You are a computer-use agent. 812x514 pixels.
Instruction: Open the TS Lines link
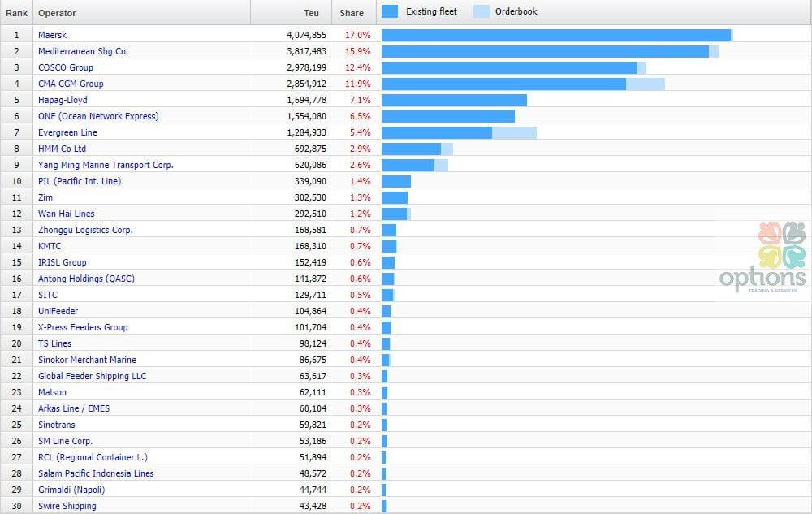tap(55, 343)
